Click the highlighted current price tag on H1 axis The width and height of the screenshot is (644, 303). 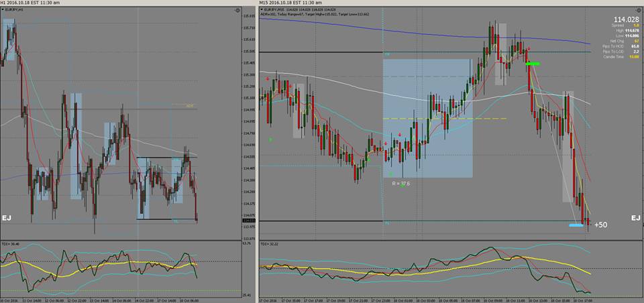click(249, 221)
